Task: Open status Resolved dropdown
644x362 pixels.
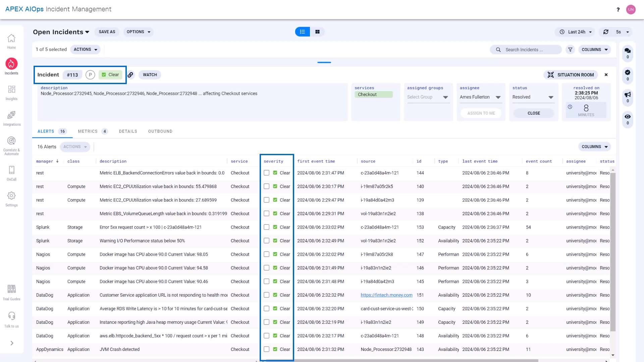Action: tap(533, 97)
